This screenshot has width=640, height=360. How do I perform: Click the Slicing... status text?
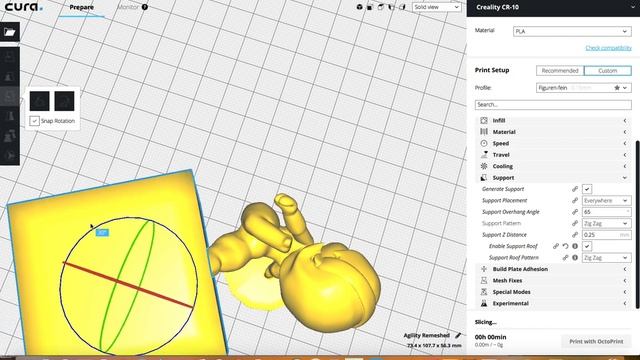click(485, 322)
